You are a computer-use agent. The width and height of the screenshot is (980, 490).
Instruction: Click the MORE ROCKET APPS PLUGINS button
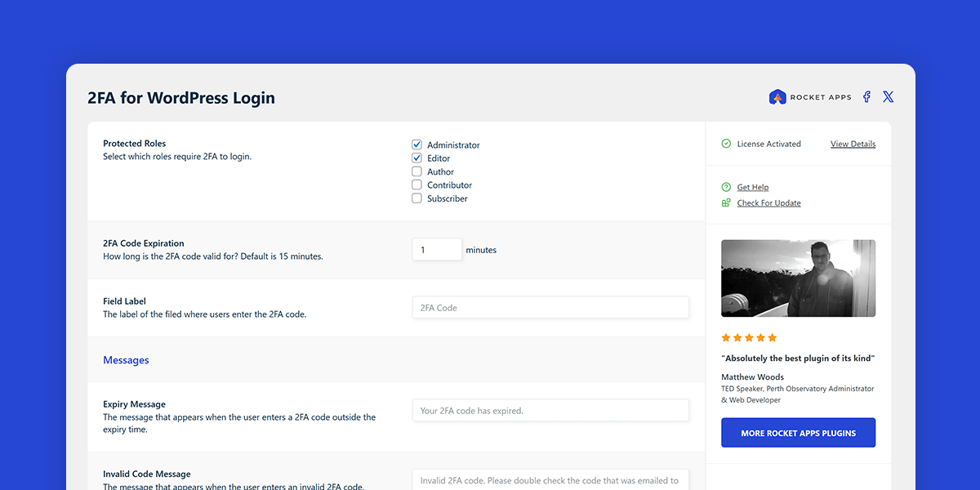coord(798,432)
